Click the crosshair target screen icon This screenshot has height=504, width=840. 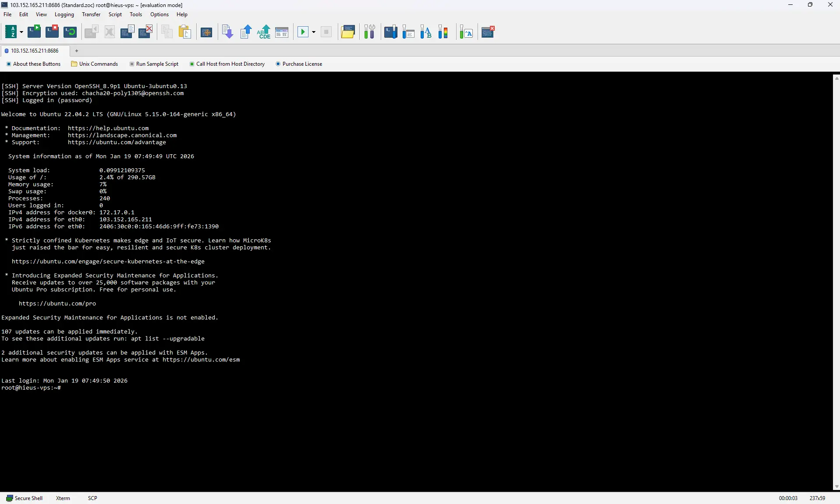pos(206,32)
